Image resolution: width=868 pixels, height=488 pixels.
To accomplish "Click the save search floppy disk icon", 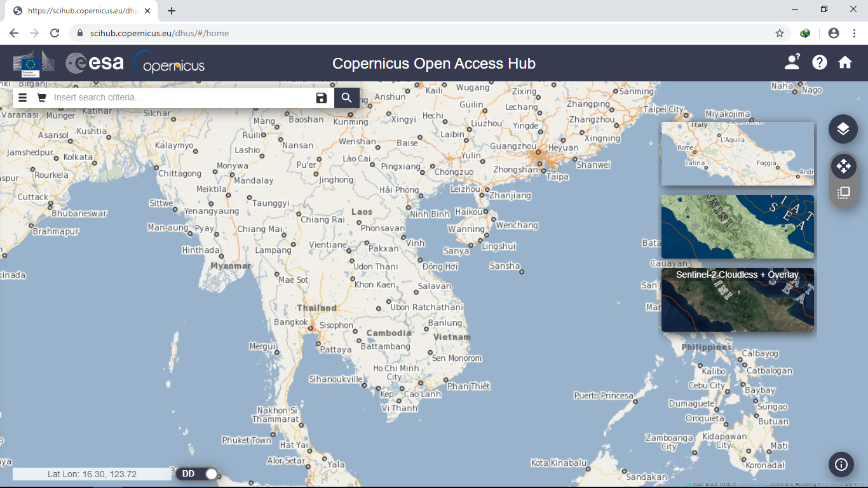I will pyautogui.click(x=322, y=97).
